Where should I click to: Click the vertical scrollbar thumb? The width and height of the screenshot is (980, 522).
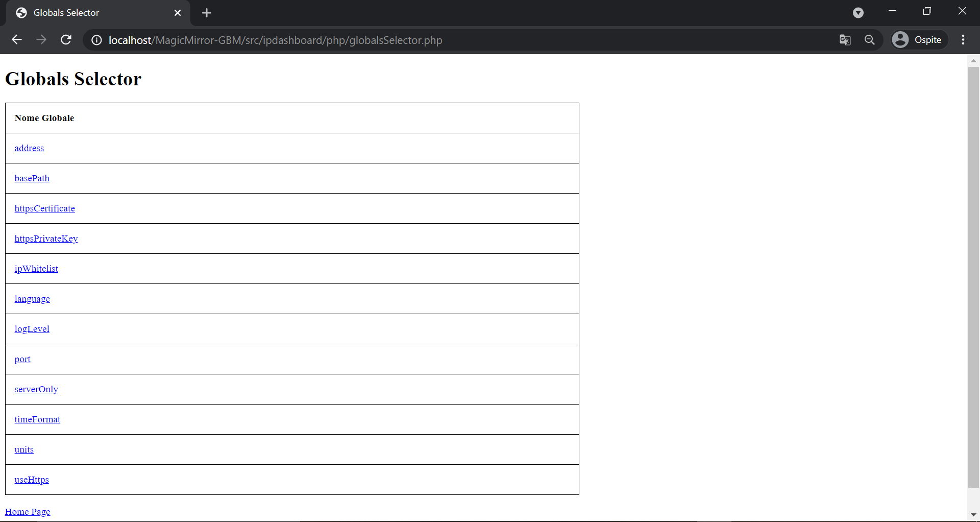coord(973,277)
